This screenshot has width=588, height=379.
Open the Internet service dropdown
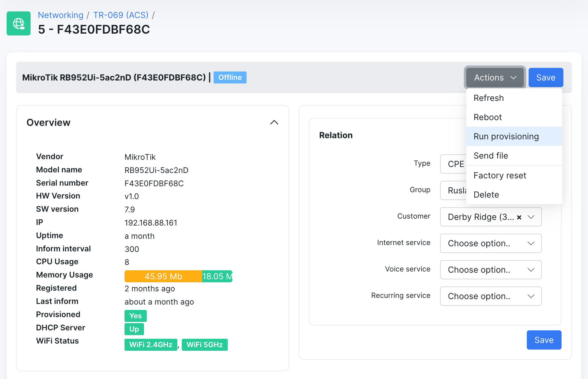[490, 243]
